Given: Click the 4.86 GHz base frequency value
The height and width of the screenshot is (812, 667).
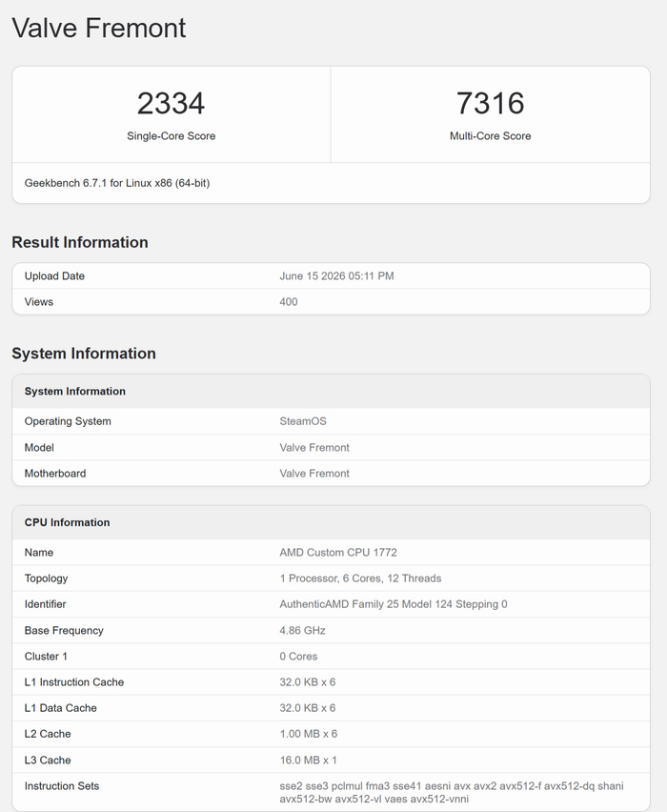Looking at the screenshot, I should click(302, 630).
